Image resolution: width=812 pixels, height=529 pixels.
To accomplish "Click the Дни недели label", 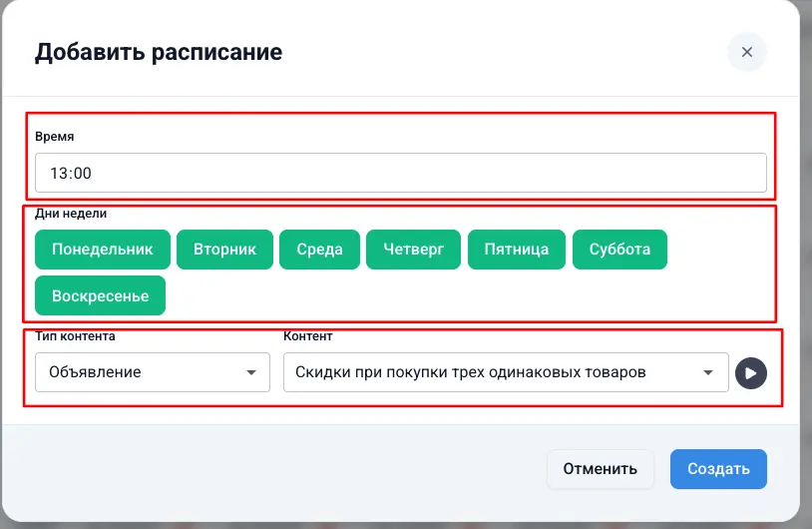I will tap(70, 213).
